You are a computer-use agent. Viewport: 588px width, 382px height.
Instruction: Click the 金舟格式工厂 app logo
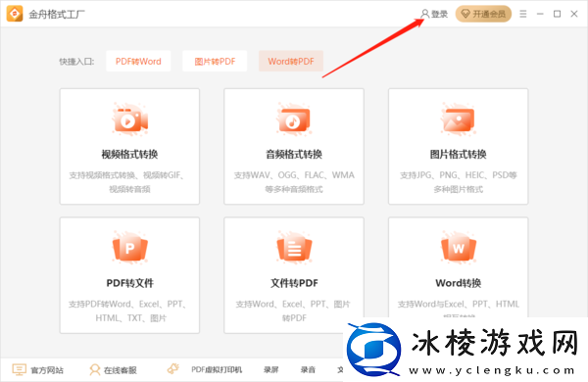[15, 14]
